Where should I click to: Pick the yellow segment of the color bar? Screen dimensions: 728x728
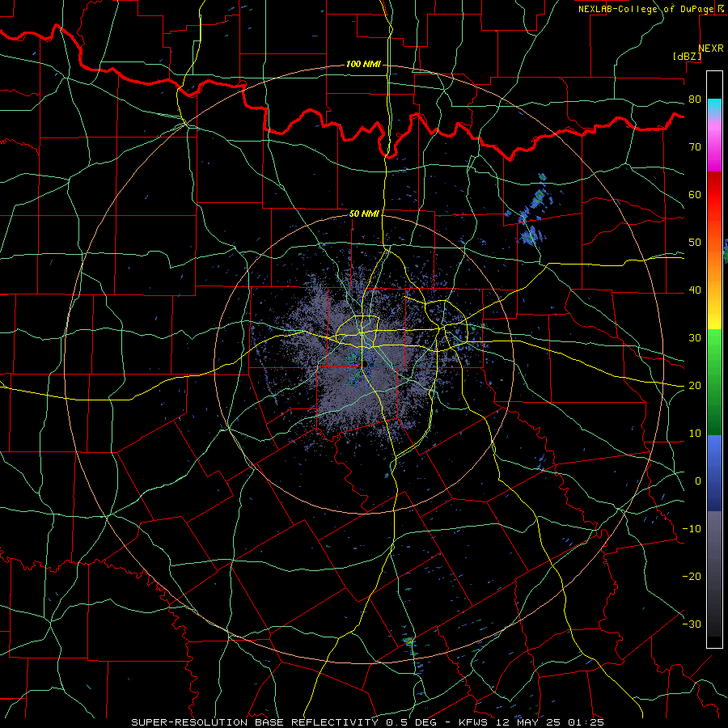(714, 315)
